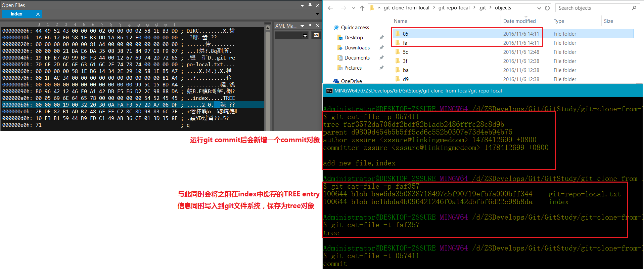Pin the XML Ma... panel
The height and width of the screenshot is (269, 644).
(310, 26)
